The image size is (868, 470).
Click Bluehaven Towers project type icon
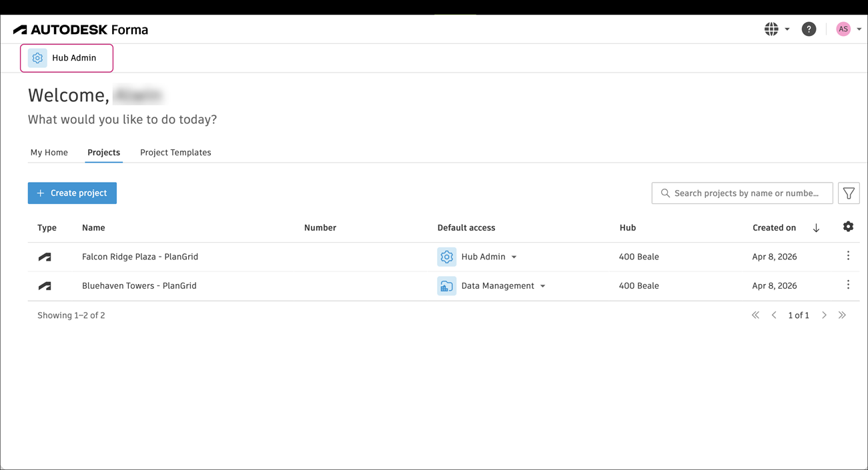tap(45, 286)
